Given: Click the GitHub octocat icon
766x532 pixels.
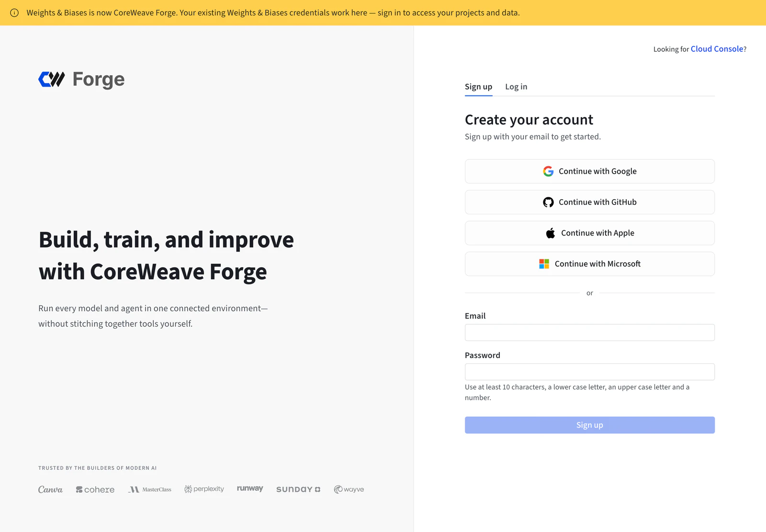Looking at the screenshot, I should click(548, 202).
